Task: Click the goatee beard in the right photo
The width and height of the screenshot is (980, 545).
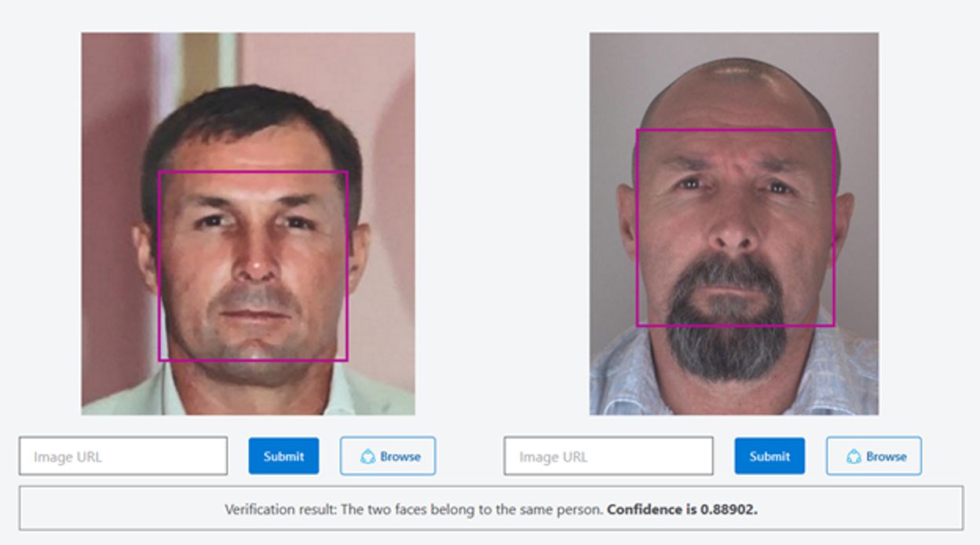Action: (726, 346)
